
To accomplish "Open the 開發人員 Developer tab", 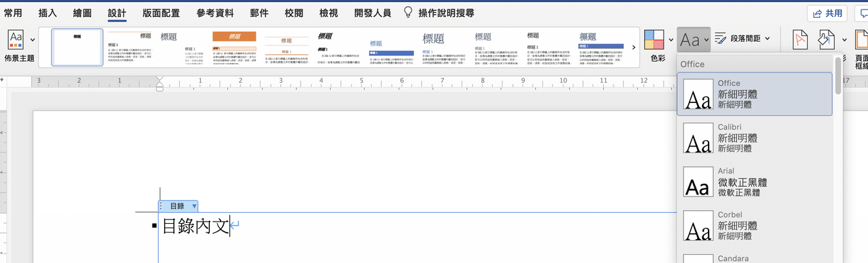I will tap(373, 12).
